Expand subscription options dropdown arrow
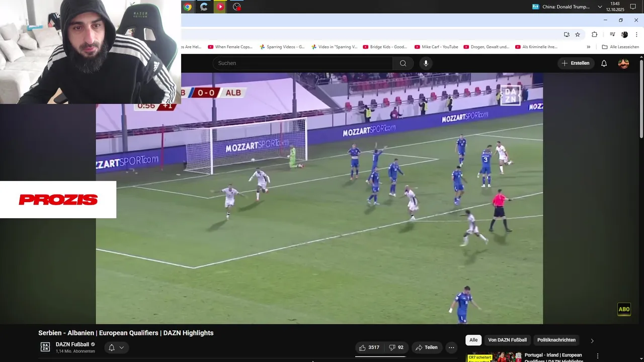Screen dimensions: 644x362 click(122, 347)
